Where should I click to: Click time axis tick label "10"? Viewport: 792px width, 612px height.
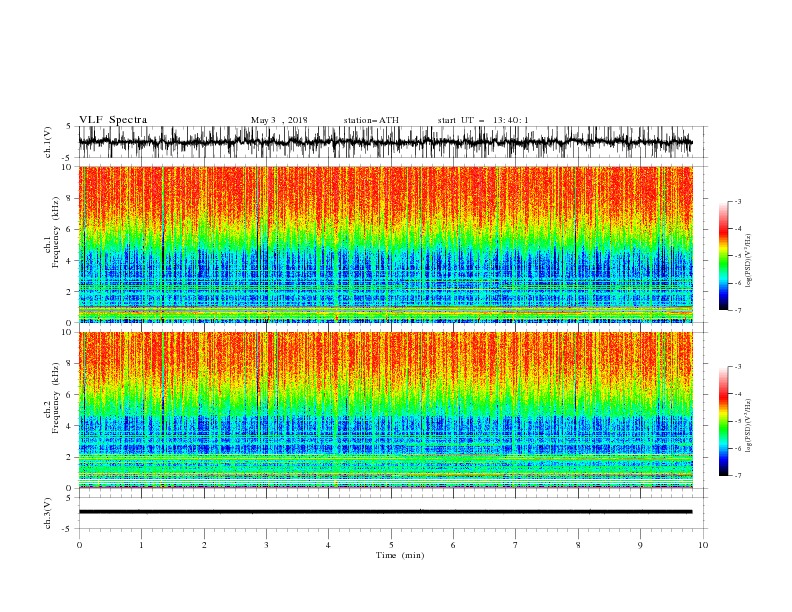click(703, 545)
